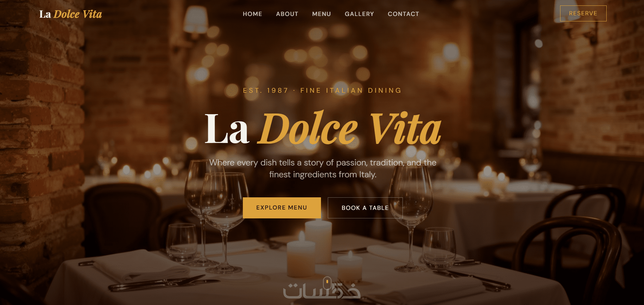Go to the HOME nav link

pyautogui.click(x=252, y=14)
